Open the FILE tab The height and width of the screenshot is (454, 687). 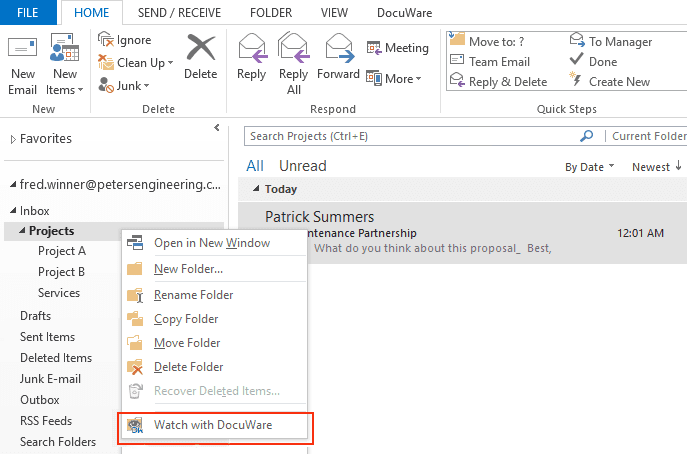[x=28, y=13]
